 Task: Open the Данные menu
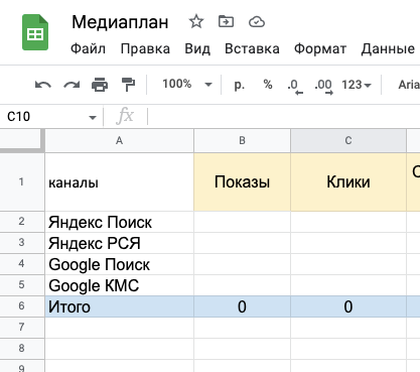[388, 49]
